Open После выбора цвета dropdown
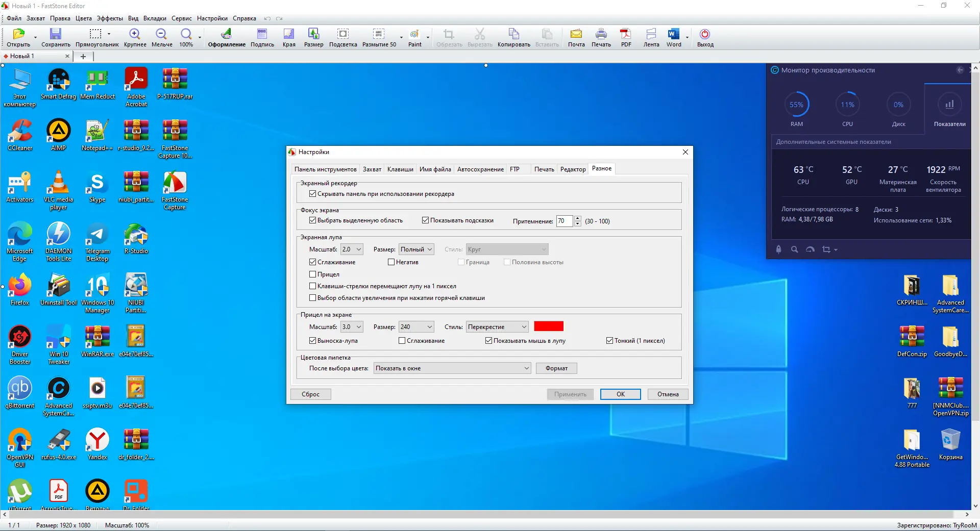 452,368
